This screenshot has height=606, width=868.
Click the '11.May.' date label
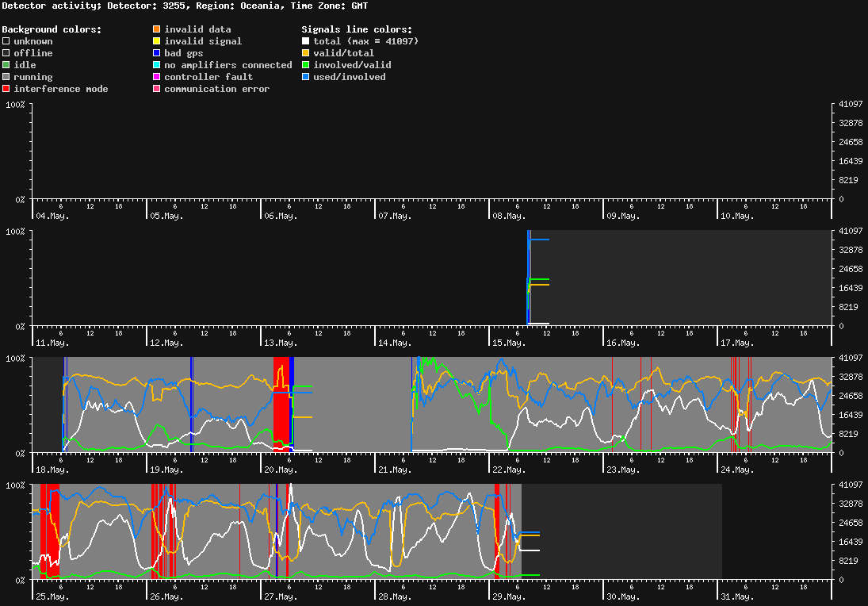point(52,343)
